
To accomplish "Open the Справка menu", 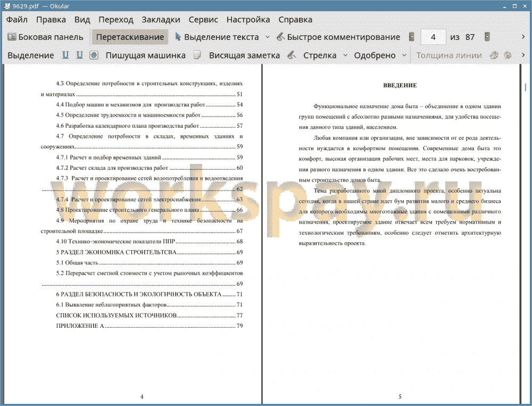I will coord(295,20).
